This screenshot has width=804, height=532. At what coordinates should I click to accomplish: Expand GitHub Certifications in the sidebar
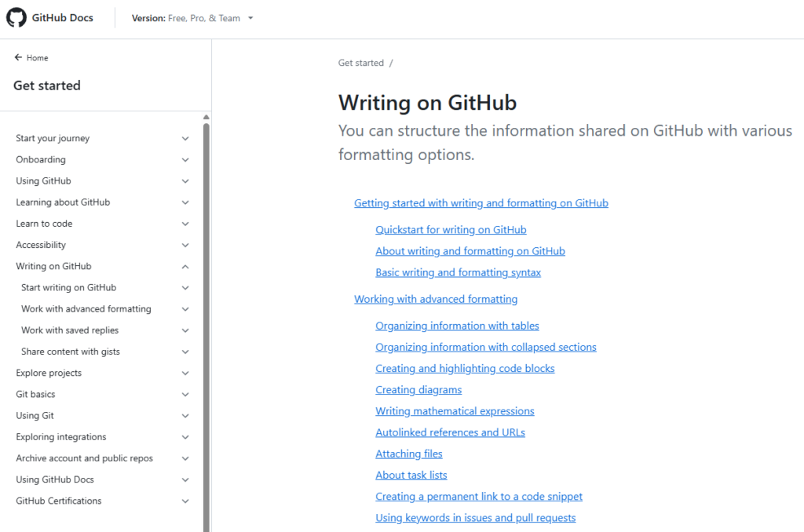[x=185, y=501]
